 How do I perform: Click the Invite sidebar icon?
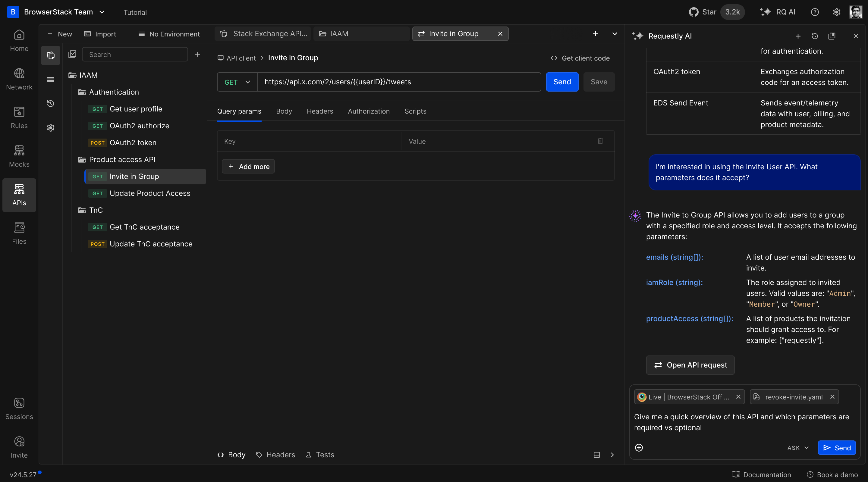[19, 448]
